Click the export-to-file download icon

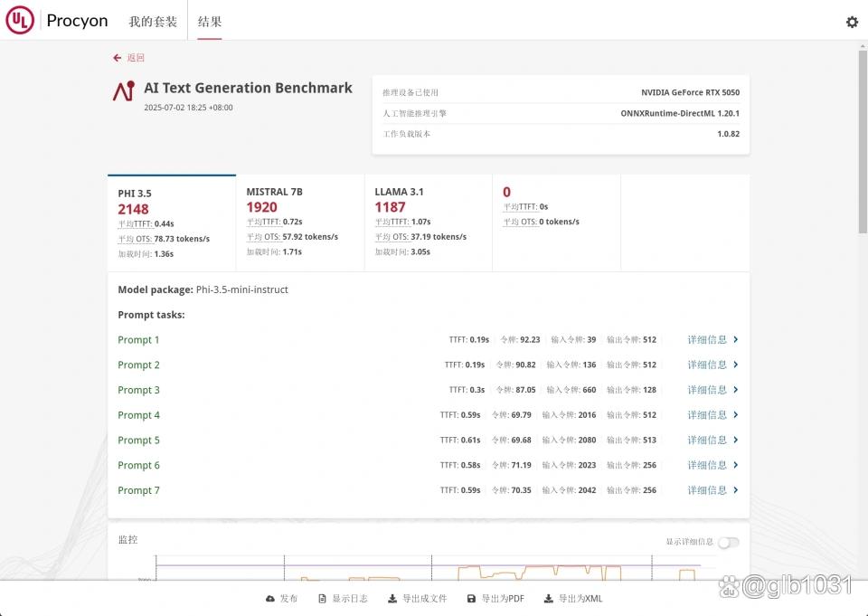[x=392, y=599]
